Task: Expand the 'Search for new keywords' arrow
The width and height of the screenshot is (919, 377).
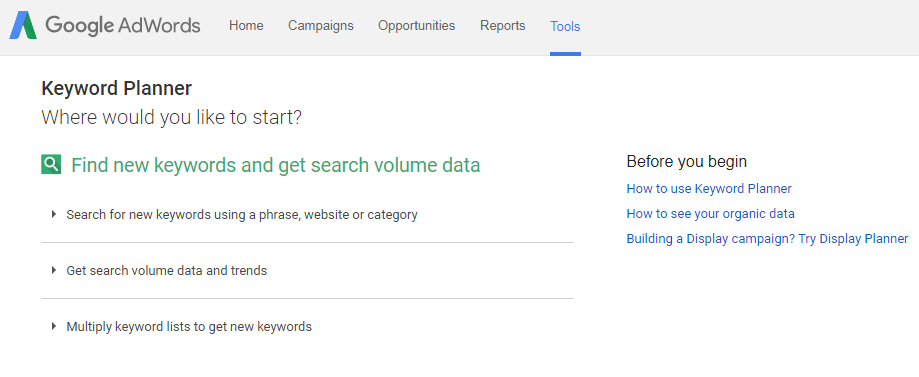Action: 54,214
